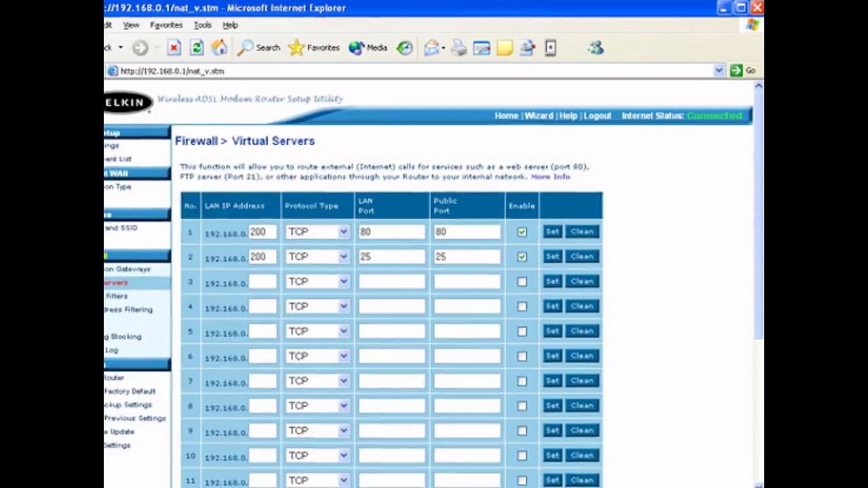Enable the row 9 checkbox
The height and width of the screenshot is (488, 868).
point(521,430)
